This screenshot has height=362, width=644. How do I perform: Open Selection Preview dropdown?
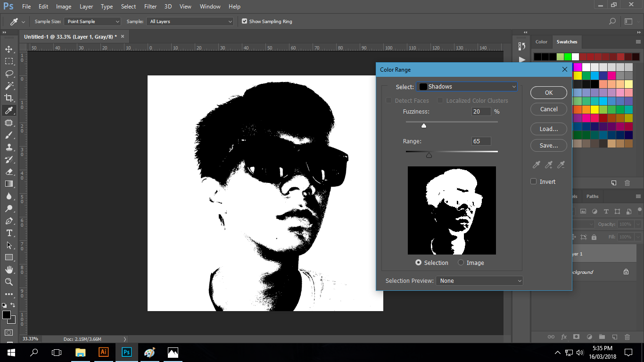(x=479, y=280)
